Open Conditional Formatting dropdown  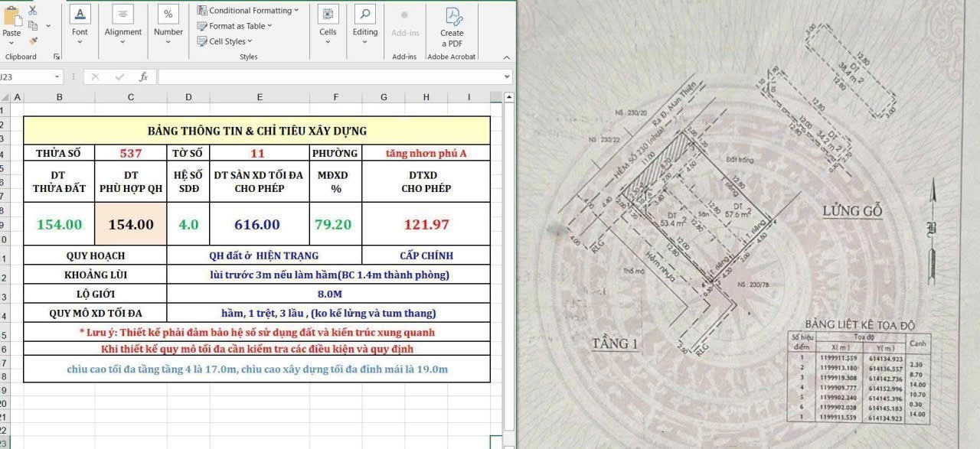248,11
